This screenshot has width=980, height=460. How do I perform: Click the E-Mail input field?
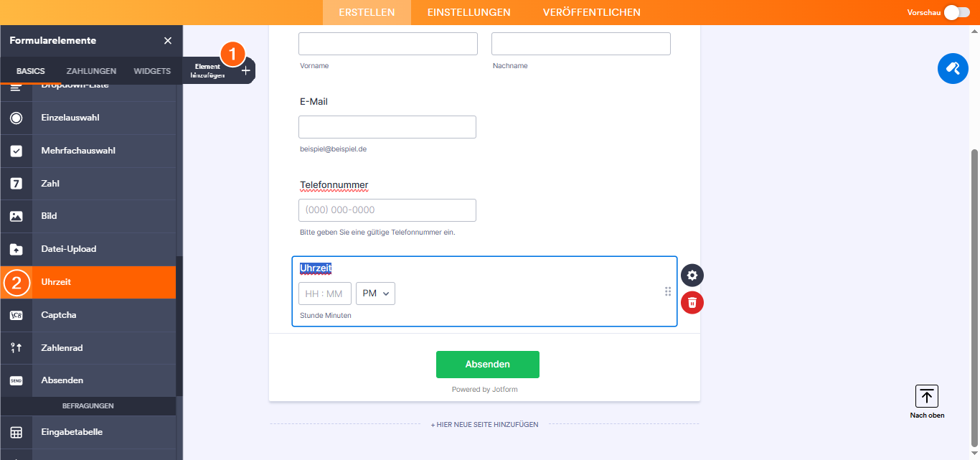pos(387,127)
